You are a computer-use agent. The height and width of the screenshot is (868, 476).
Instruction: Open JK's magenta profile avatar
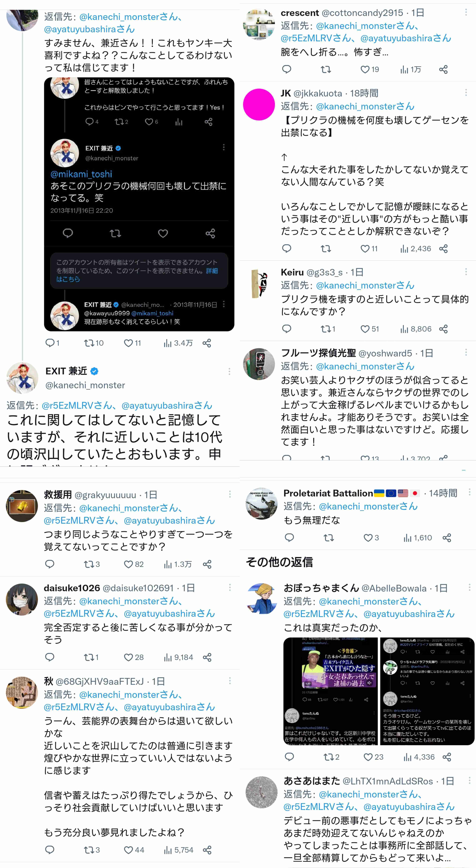tap(259, 105)
